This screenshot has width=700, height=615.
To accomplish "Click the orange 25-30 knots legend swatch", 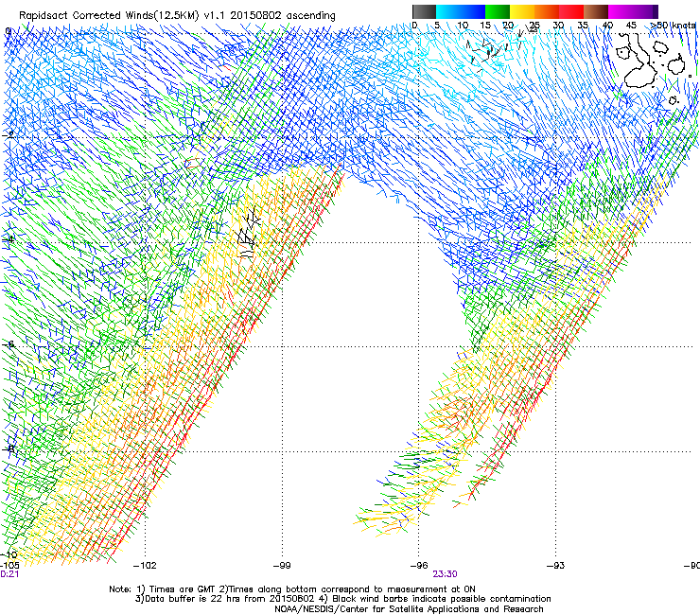I will click(547, 11).
